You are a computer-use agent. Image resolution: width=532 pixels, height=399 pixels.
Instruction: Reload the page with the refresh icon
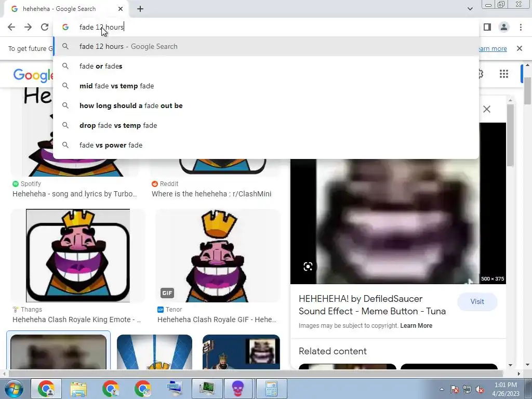pyautogui.click(x=45, y=27)
